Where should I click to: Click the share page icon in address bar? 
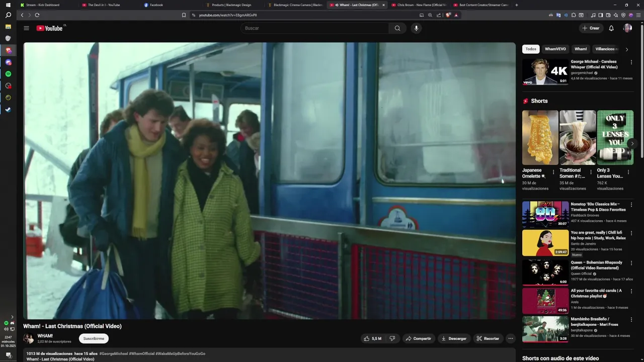coord(439,15)
